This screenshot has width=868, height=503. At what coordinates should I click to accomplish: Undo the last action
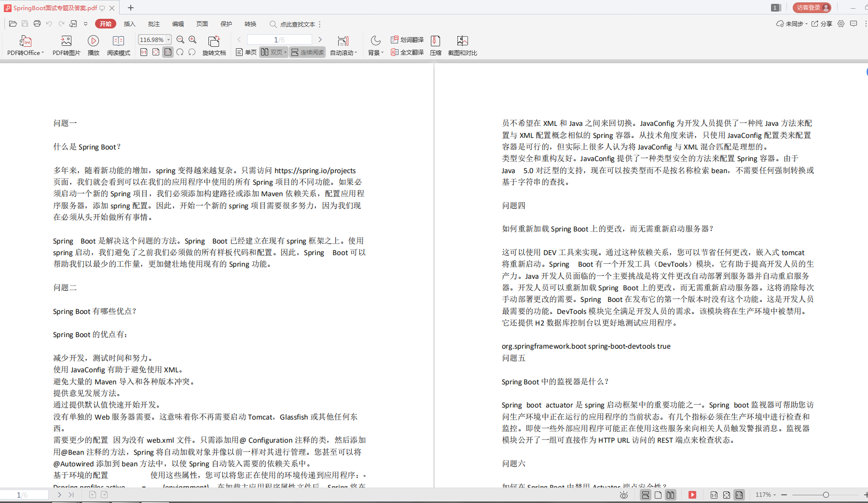[x=49, y=24]
